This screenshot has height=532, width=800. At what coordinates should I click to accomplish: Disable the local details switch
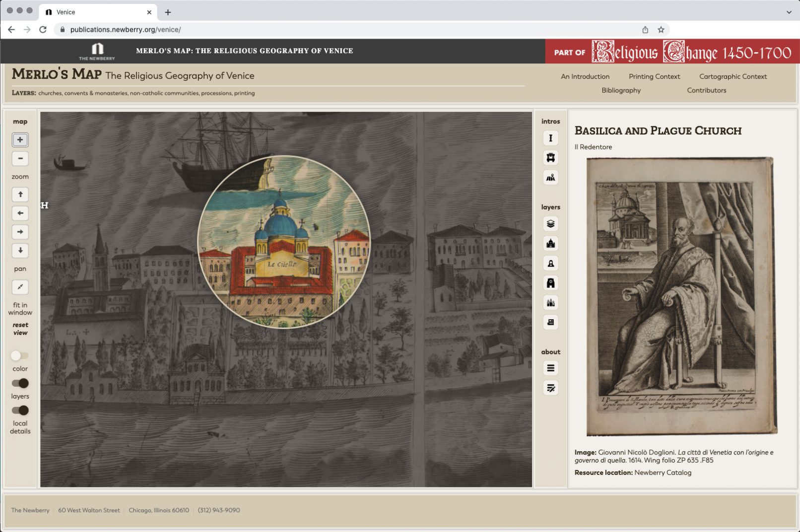click(20, 410)
